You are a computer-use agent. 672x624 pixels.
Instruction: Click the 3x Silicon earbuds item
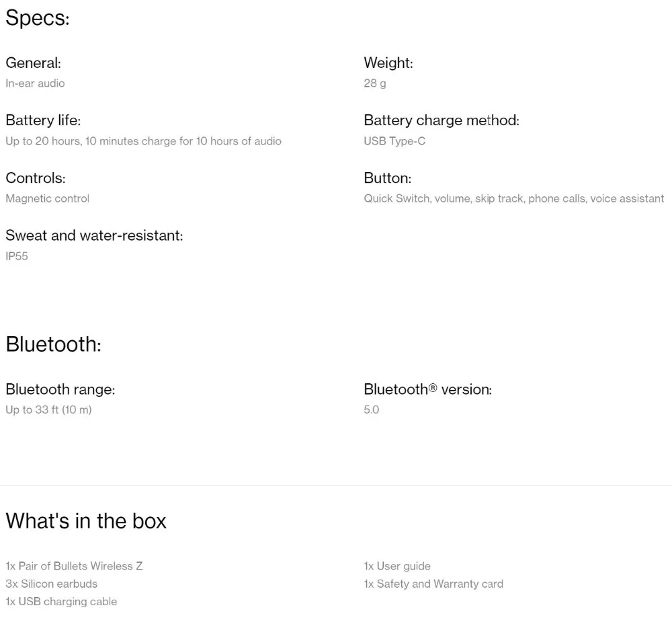[x=51, y=584]
